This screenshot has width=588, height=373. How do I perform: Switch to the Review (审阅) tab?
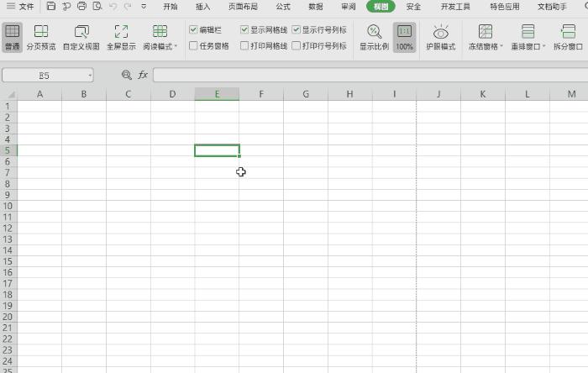coord(349,7)
